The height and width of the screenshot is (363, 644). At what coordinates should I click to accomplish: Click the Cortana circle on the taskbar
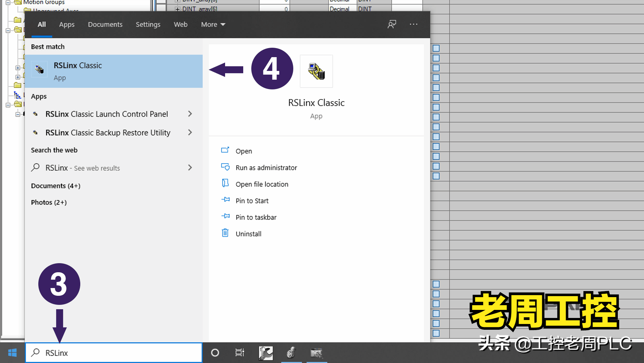click(215, 353)
